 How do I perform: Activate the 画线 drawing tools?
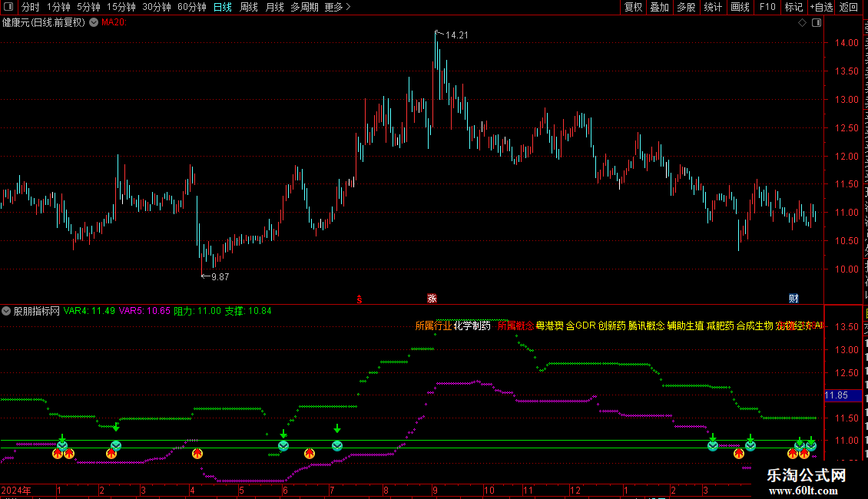point(740,7)
